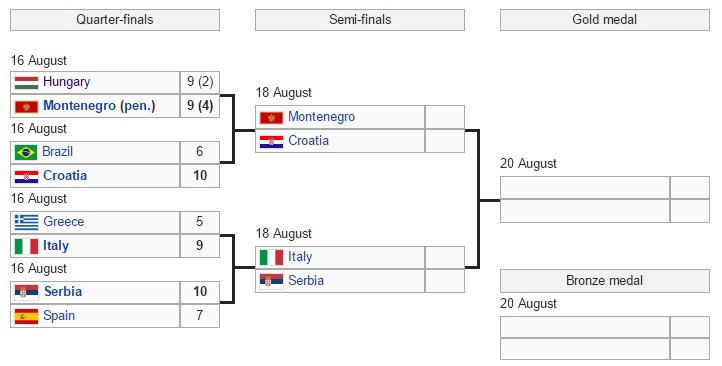Click the Spain flag icon
Screen dimensions: 722x366
coord(26,316)
